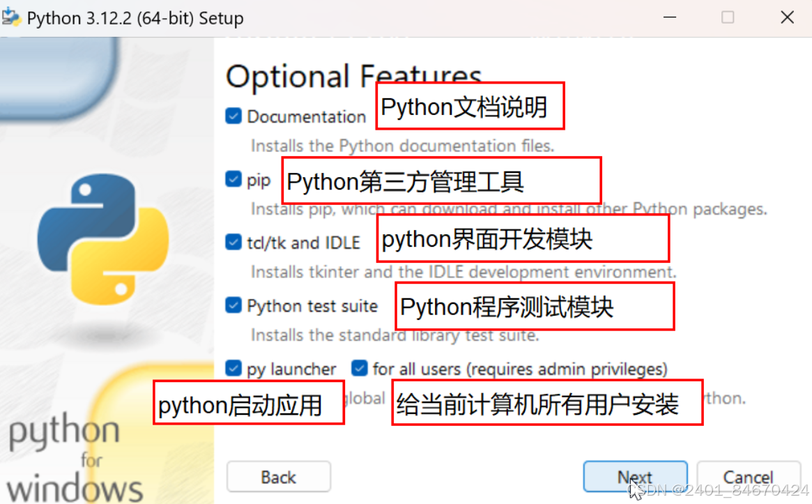Image resolution: width=812 pixels, height=504 pixels.
Task: Uncheck 'for all users (requires admin privileges)'
Action: coord(360,368)
